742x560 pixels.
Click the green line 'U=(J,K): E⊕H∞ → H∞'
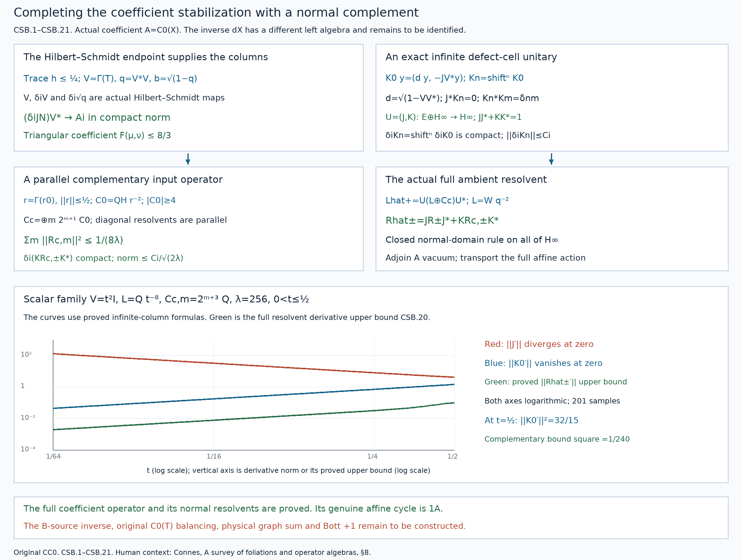(453, 117)
